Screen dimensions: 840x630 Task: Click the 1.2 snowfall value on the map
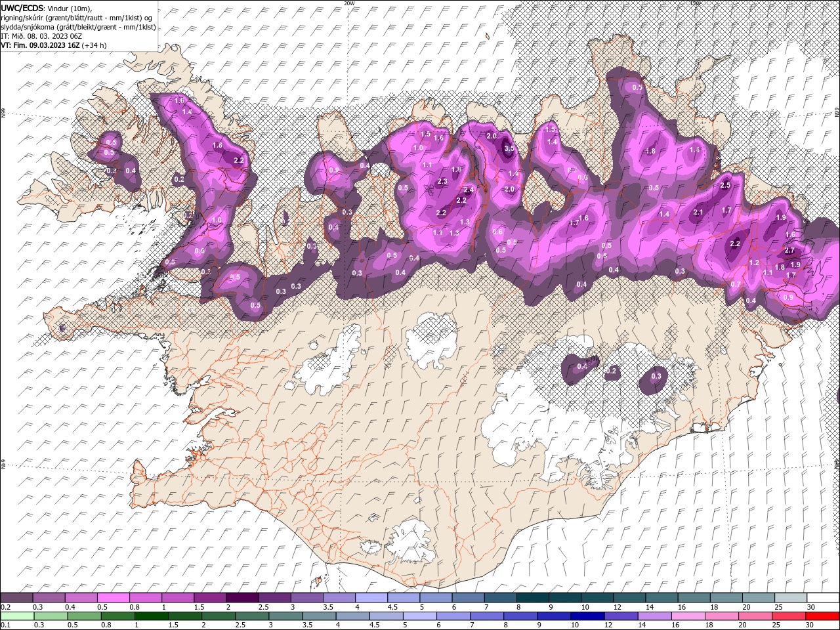(x=754, y=262)
